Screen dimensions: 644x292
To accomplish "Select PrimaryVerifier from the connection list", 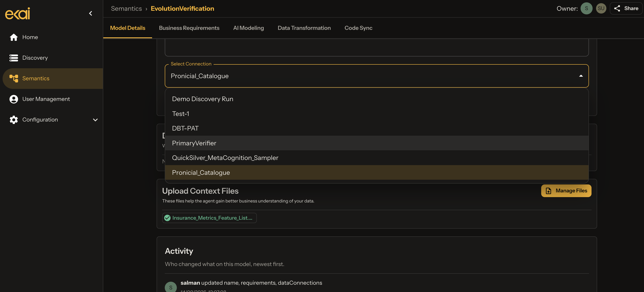I will (377, 143).
